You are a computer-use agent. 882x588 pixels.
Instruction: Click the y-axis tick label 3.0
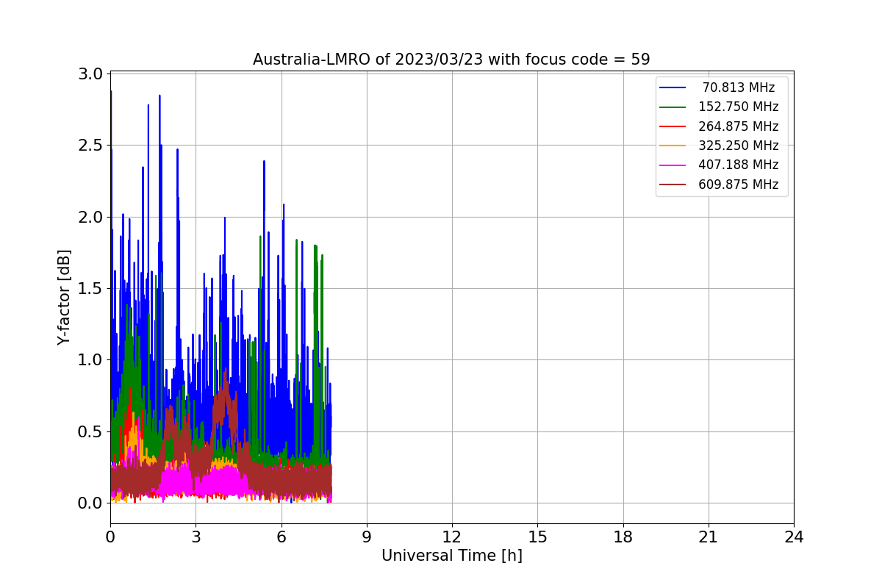[x=90, y=74]
